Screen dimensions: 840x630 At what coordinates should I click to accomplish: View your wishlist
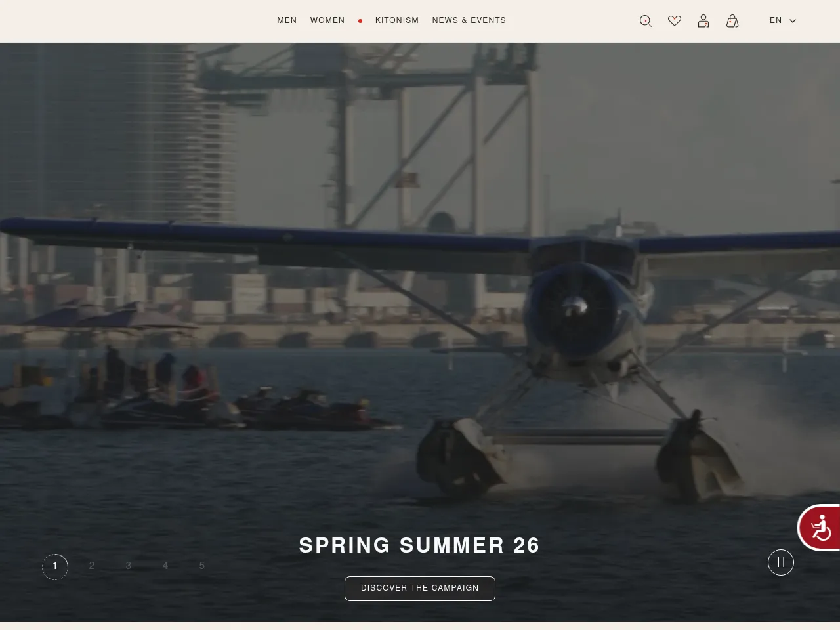pos(675,20)
